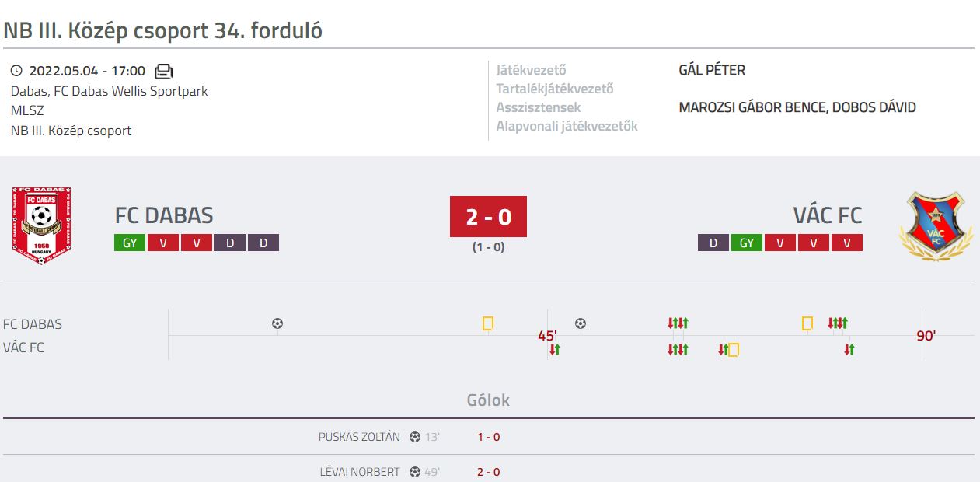Click the print icon beside match date
Screen dimensions: 980x482
(x=163, y=72)
